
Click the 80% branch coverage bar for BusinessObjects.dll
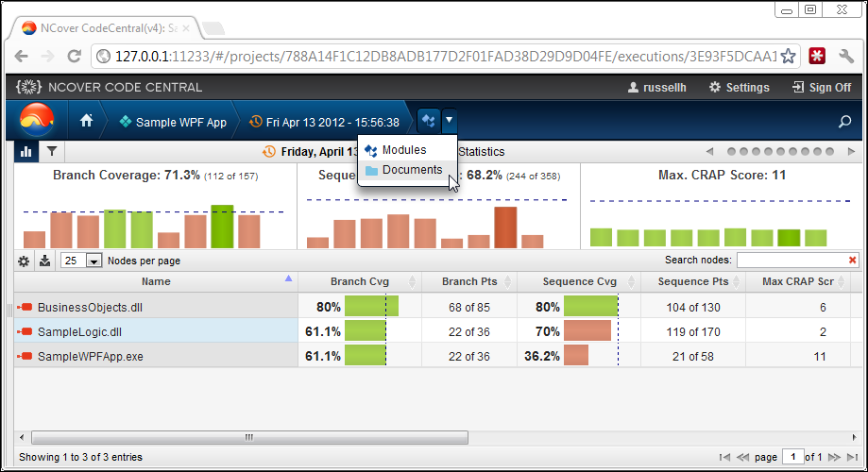pyautogui.click(x=371, y=306)
